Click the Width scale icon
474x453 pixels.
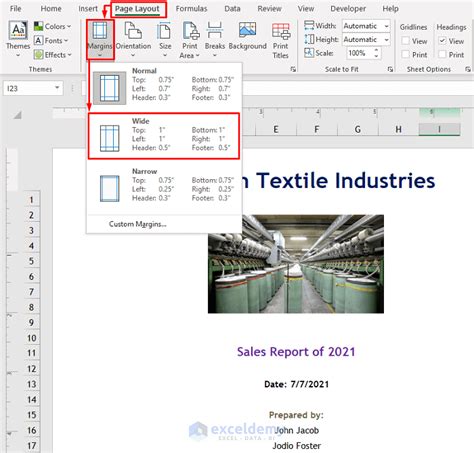click(309, 25)
